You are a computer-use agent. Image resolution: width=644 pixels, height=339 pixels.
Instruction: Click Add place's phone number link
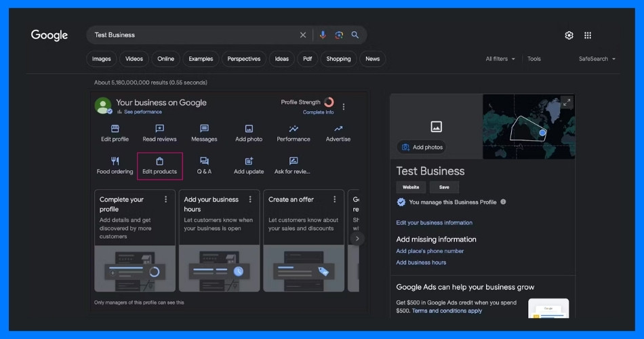point(430,251)
